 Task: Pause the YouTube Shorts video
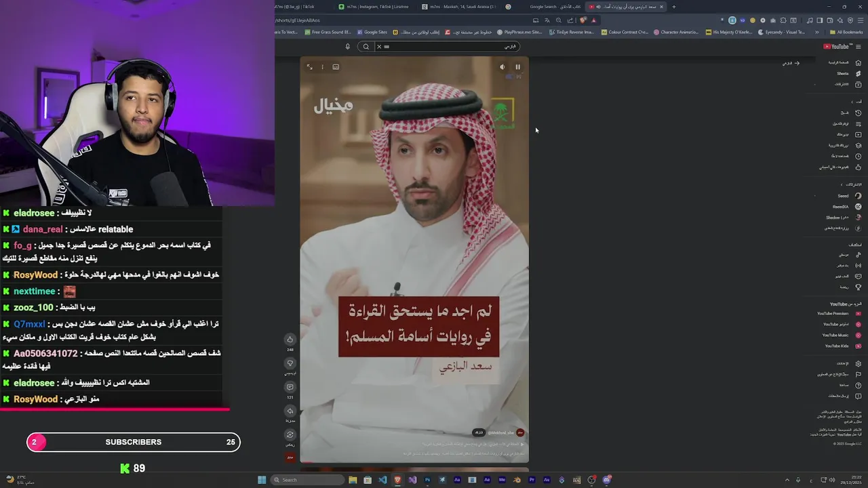517,67
